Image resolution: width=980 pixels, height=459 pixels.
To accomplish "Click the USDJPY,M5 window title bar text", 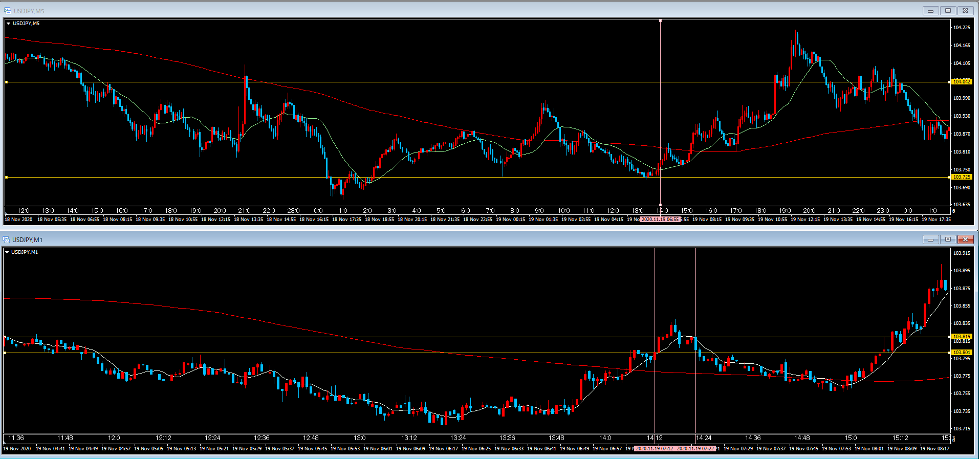I will pyautogui.click(x=29, y=11).
